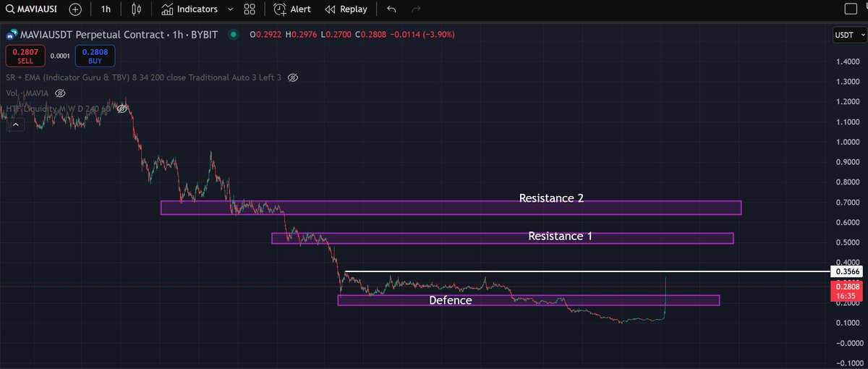Viewport: 868px width, 369px height.
Task: Open the indicator templates grid icon
Action: tap(250, 9)
